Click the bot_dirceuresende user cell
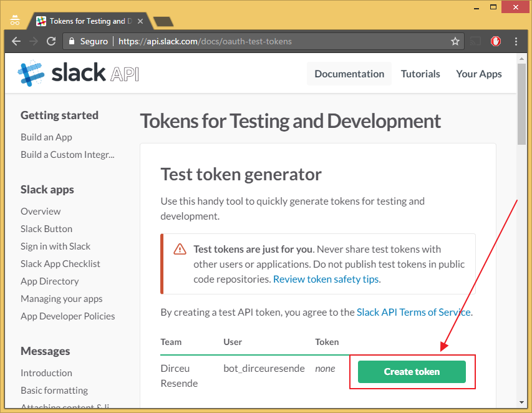532x413 pixels. pyautogui.click(x=264, y=369)
